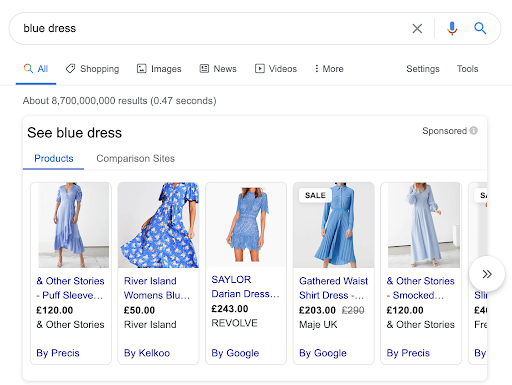The image size is (512, 385).
Task: Open the Puff Sleeve dress image
Action: point(73,225)
